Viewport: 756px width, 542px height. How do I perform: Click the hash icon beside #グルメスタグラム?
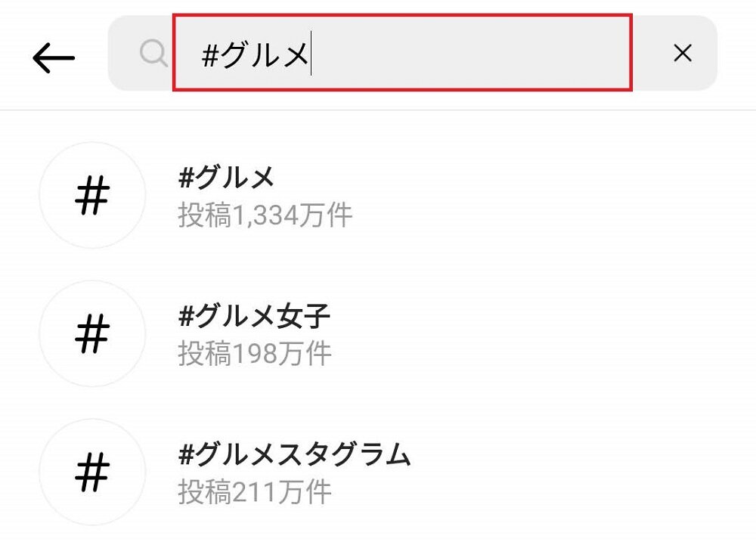pos(92,472)
